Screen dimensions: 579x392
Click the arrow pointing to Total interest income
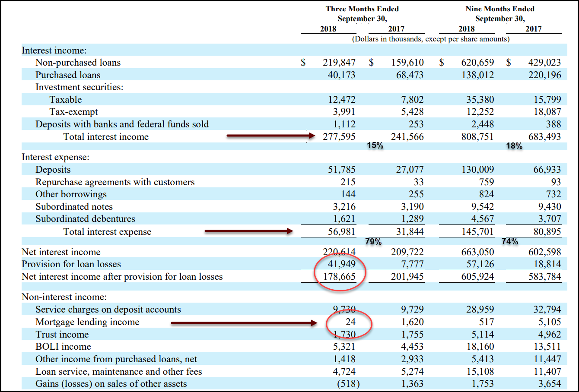(270, 136)
